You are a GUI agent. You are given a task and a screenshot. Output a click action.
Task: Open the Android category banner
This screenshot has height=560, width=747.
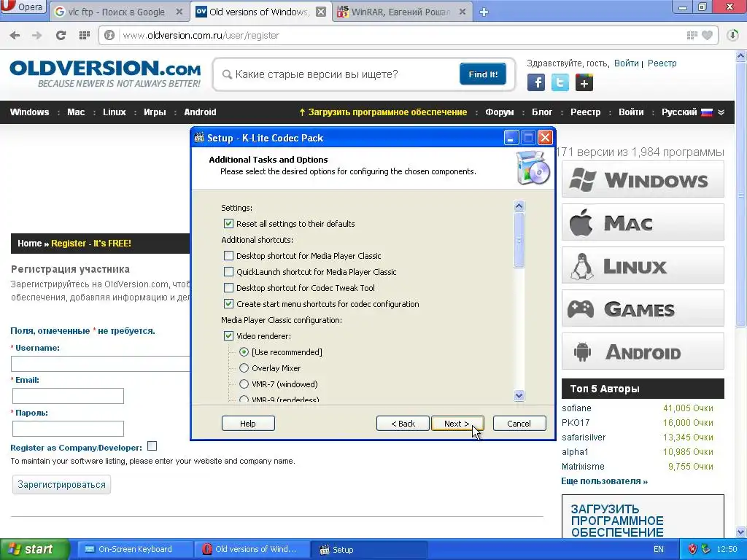643,351
